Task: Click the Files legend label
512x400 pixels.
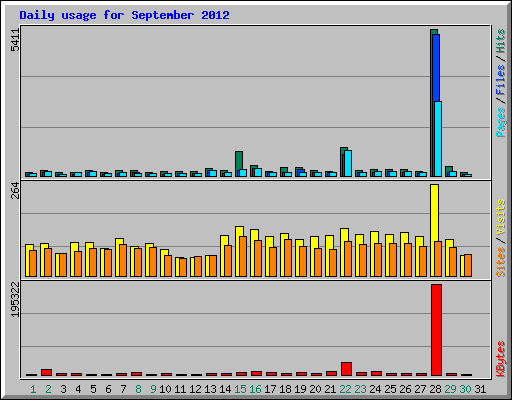Action: tap(500, 80)
